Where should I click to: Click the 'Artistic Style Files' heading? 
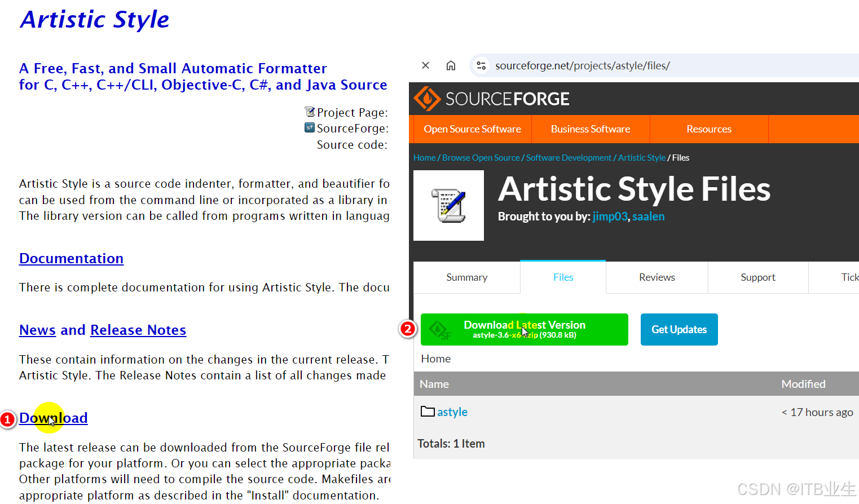tap(635, 189)
